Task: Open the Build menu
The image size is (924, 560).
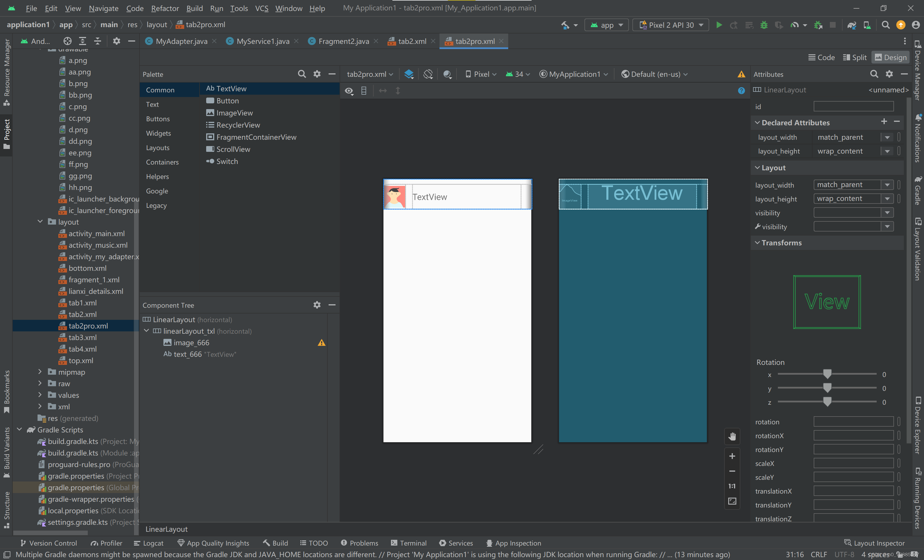Action: (x=194, y=8)
